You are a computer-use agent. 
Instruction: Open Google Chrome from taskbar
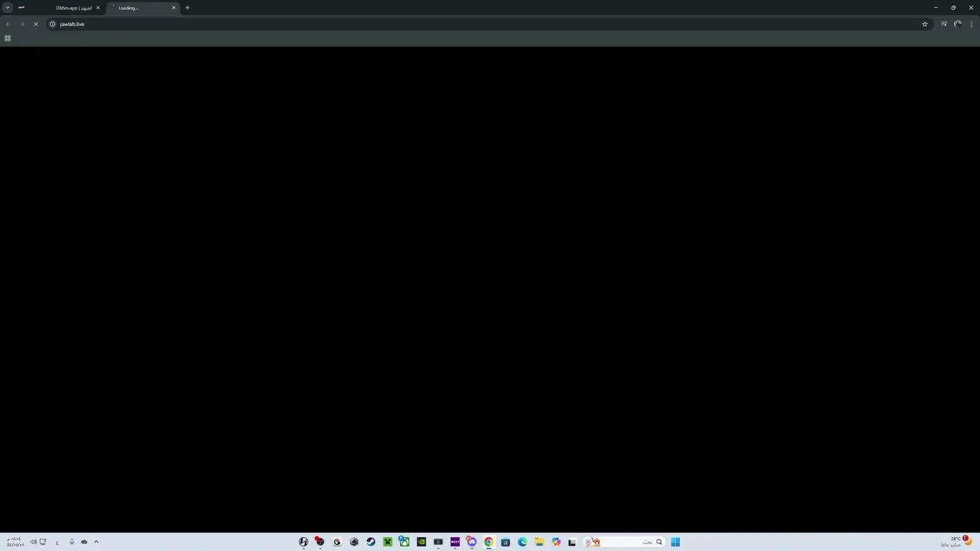tap(488, 542)
